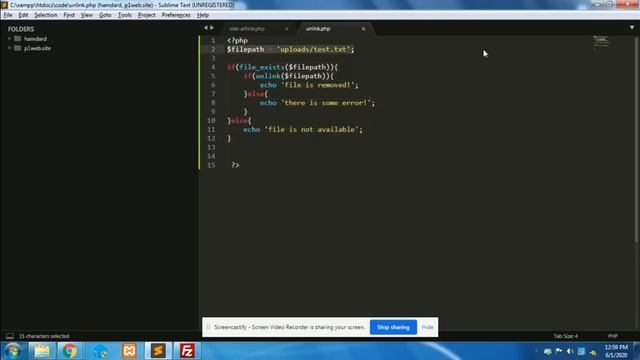
Task: Click the FOLDERS sidebar heading
Action: 21,29
